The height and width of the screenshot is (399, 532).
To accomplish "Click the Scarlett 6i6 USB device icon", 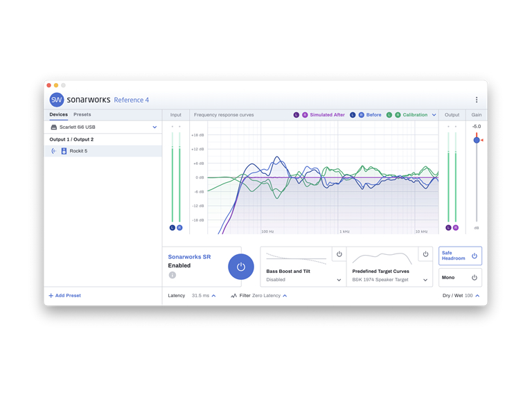I will [54, 127].
